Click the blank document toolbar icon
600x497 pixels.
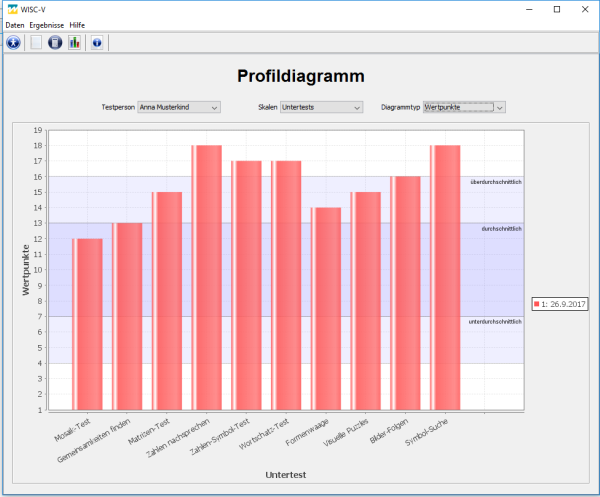point(37,42)
